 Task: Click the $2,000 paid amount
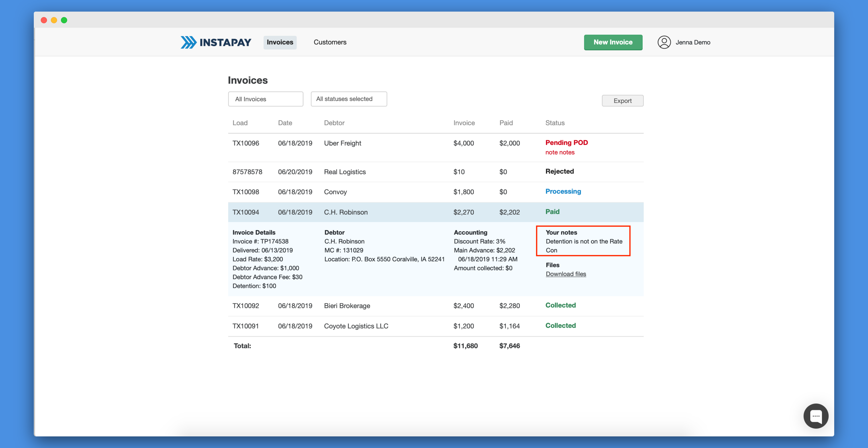(509, 143)
